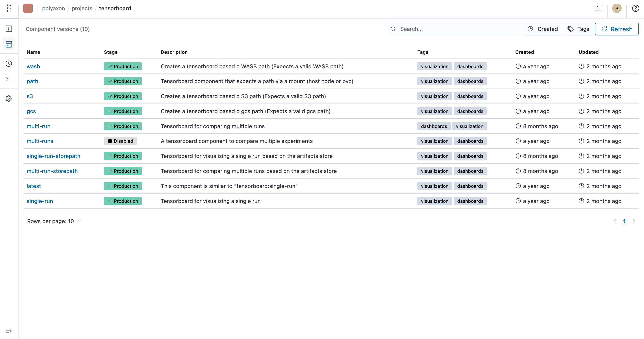644x339 pixels.
Task: Open the apps grid menu icon
Action: [x=9, y=8]
